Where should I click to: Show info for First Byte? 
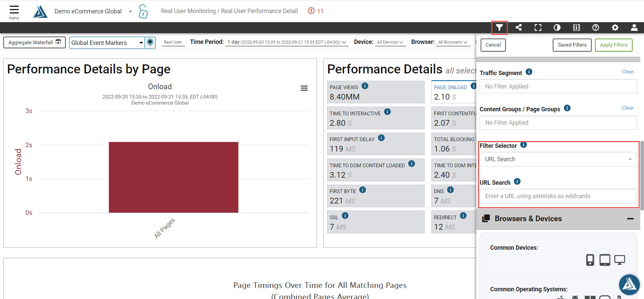pos(363,190)
